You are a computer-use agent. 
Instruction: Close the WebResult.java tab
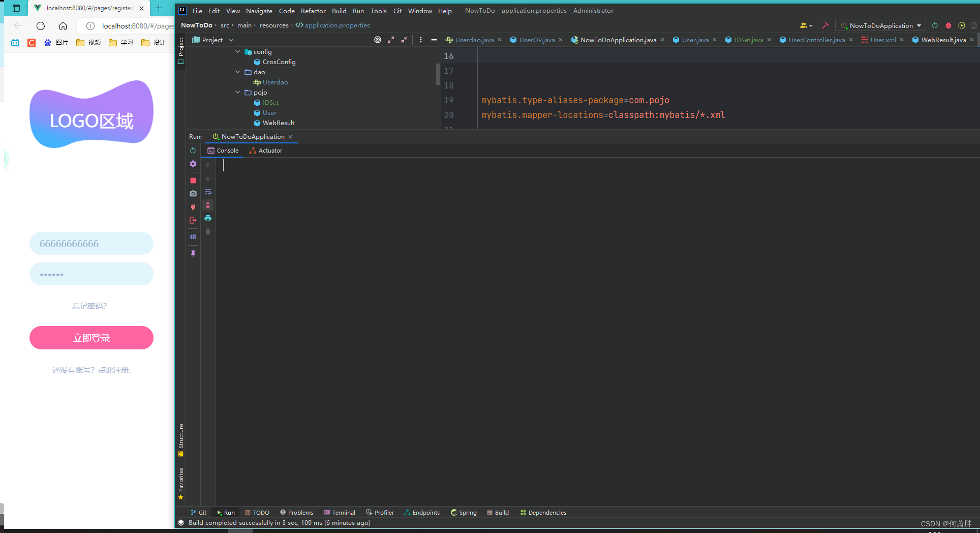click(972, 40)
